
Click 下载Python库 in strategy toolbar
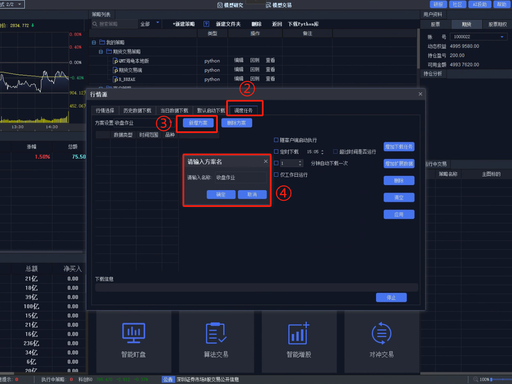click(303, 24)
